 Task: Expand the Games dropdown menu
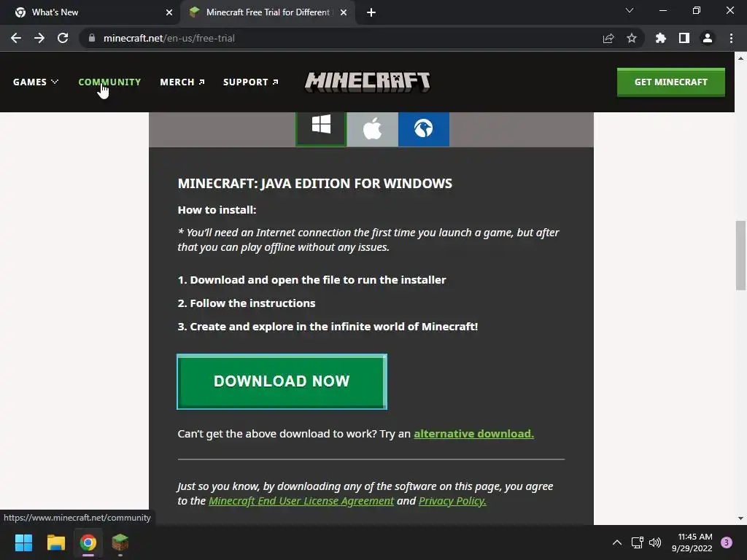(36, 82)
